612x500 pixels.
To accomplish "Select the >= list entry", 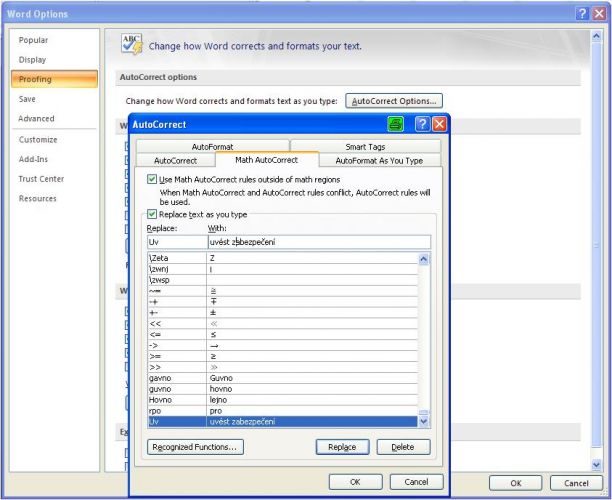I will (x=283, y=356).
